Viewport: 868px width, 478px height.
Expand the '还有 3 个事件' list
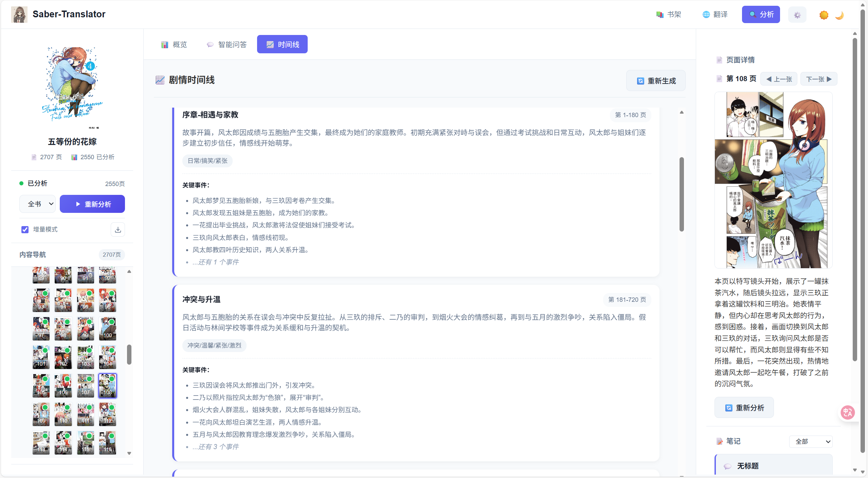click(x=216, y=447)
